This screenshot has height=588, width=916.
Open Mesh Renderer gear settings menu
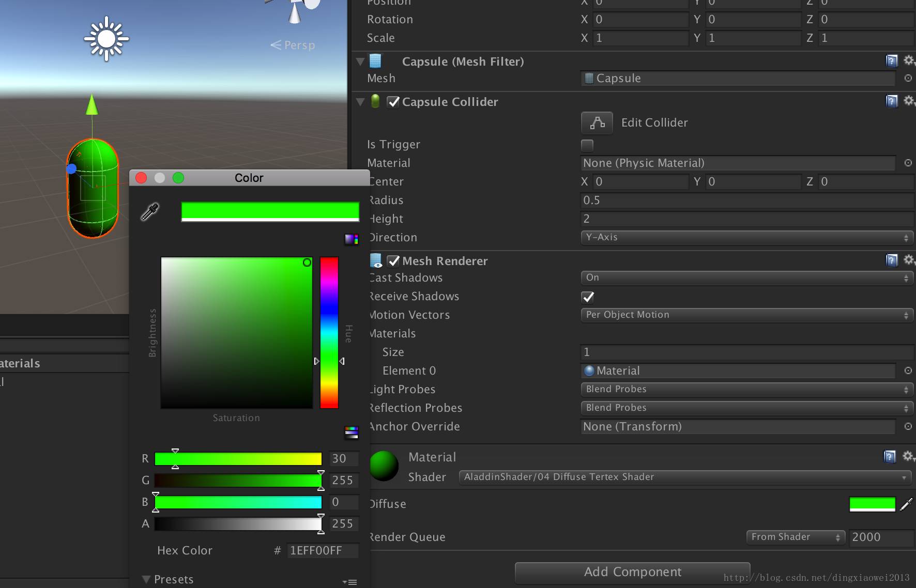(x=909, y=259)
